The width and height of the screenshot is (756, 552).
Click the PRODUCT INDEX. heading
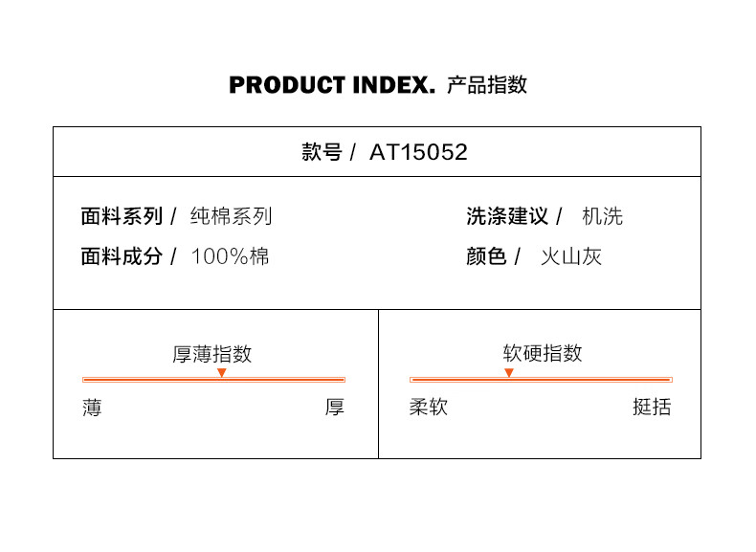point(332,85)
